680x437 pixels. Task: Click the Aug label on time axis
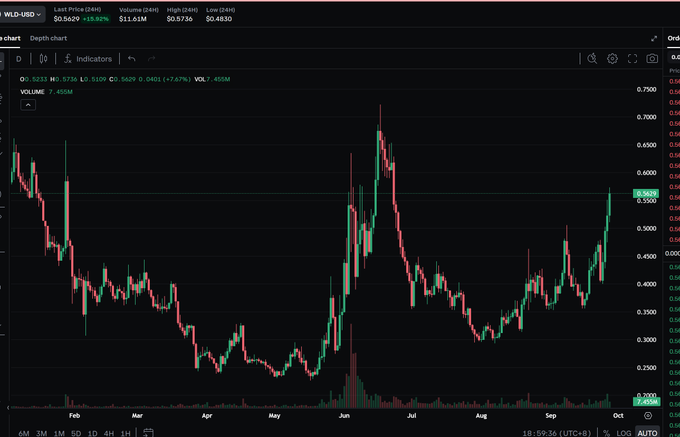point(481,416)
